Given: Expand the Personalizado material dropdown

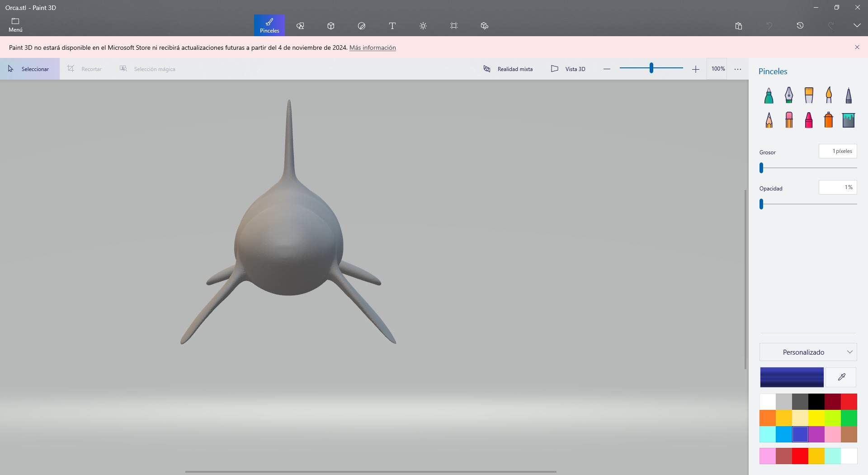Looking at the screenshot, I should coord(808,352).
